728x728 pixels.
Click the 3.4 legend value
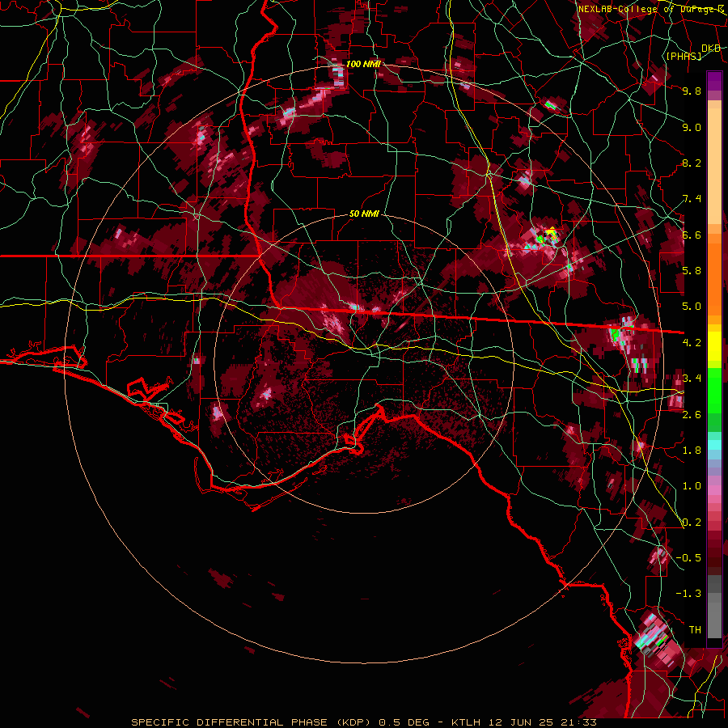[x=692, y=379]
